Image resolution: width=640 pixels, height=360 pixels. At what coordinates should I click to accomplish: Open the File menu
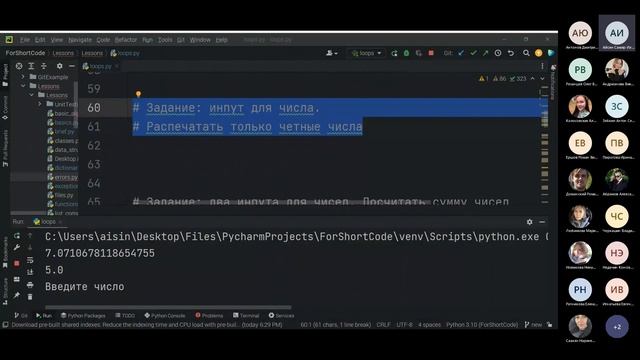[25, 40]
